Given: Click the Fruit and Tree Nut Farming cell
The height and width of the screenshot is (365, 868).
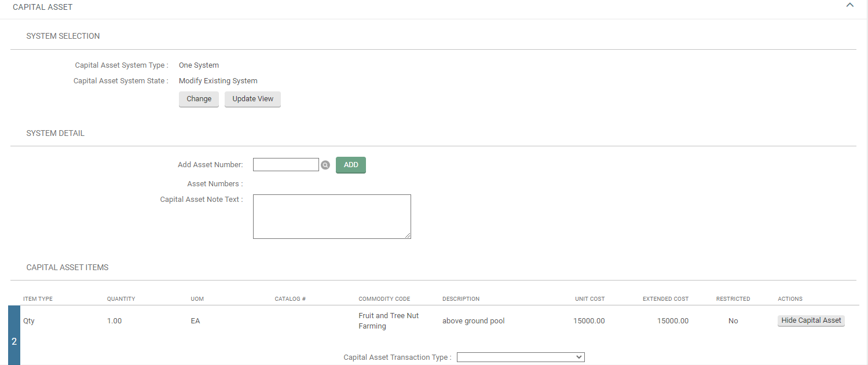Looking at the screenshot, I should point(389,321).
